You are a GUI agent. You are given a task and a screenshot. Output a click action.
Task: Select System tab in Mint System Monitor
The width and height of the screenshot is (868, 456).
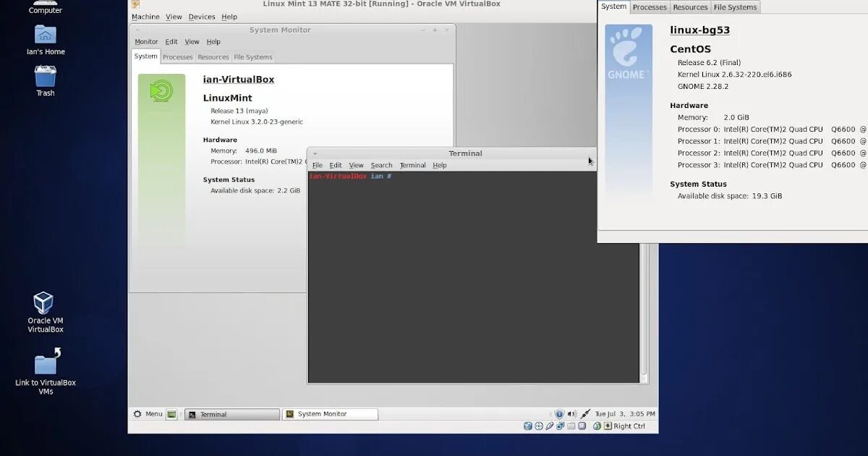pos(146,56)
